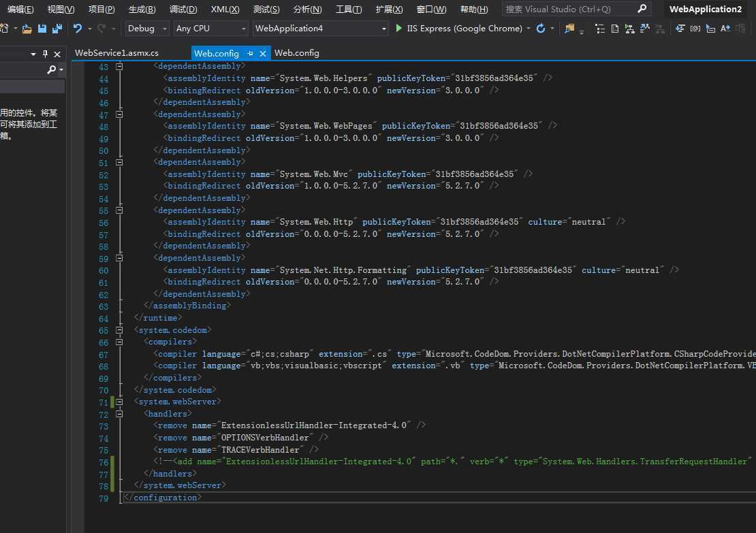Open the dropdown arrow beside the refresh icon
This screenshot has width=756, height=533.
(x=552, y=29)
